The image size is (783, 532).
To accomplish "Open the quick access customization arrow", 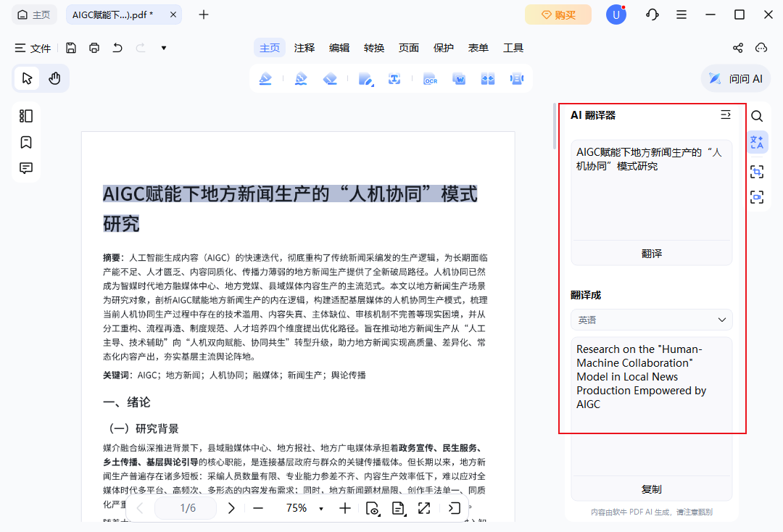I will click(x=164, y=48).
